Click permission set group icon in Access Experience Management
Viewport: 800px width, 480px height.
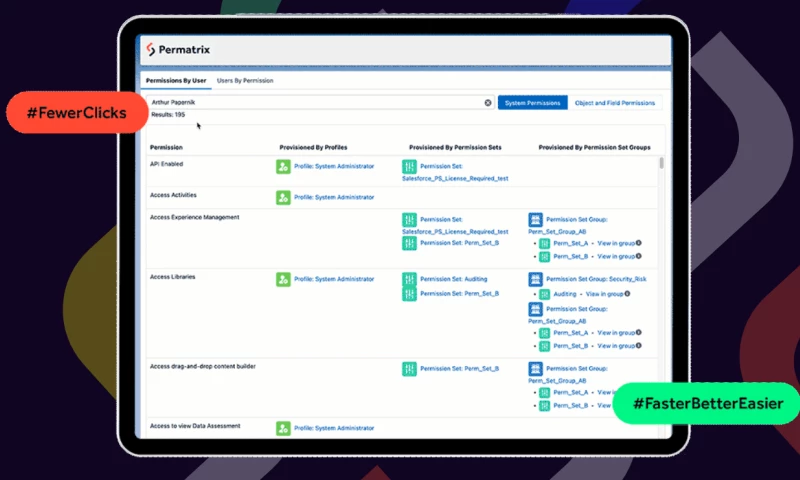coord(535,219)
